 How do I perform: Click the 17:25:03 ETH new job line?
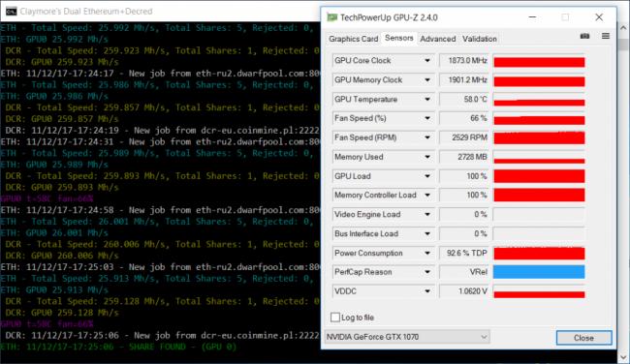[x=160, y=267]
